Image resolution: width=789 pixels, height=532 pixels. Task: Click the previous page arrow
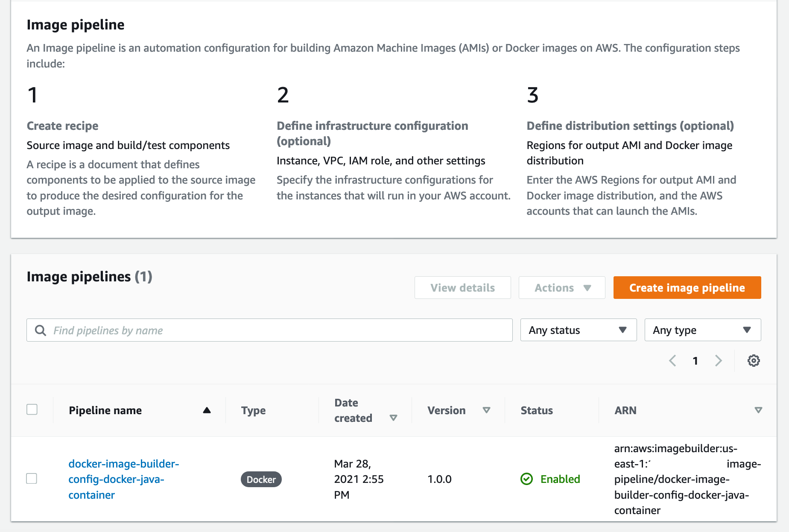(672, 361)
